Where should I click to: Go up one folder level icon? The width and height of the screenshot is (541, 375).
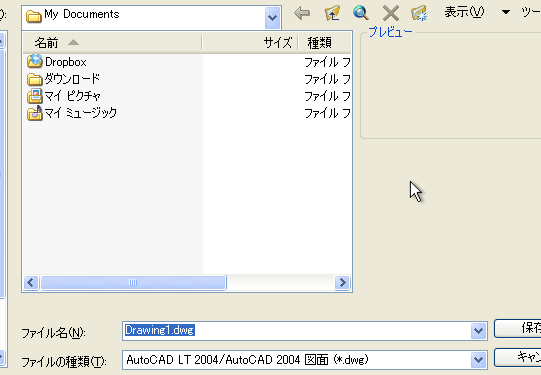(332, 13)
